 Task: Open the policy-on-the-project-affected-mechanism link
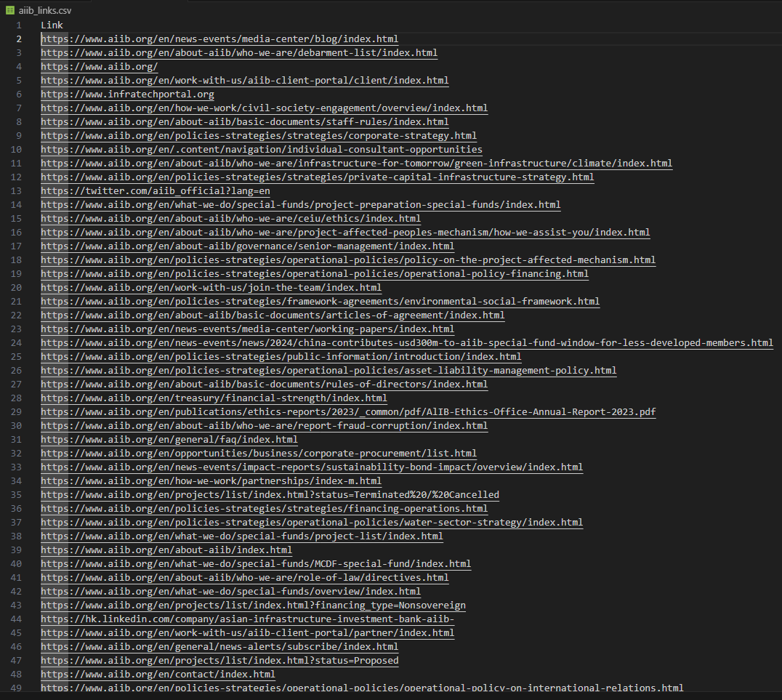(348, 260)
